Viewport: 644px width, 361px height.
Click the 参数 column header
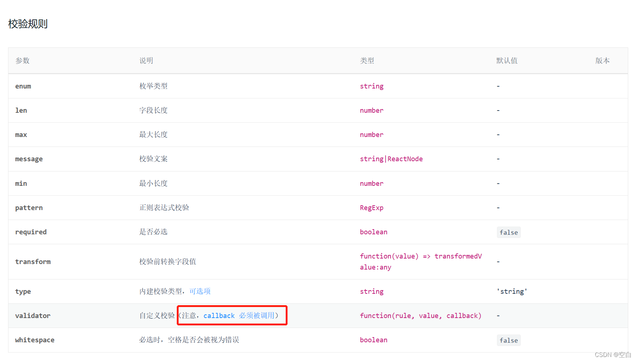pos(22,61)
